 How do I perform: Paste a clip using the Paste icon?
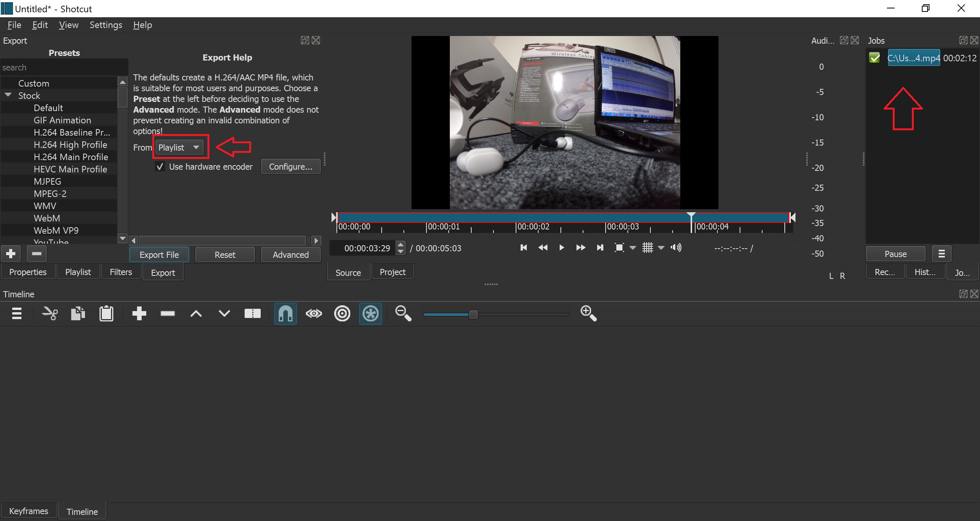click(107, 313)
